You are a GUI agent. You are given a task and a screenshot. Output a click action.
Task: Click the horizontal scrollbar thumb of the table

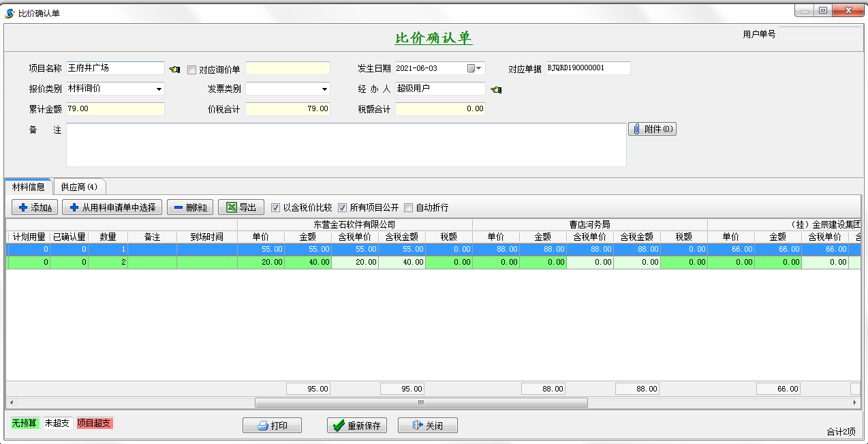tap(420, 402)
